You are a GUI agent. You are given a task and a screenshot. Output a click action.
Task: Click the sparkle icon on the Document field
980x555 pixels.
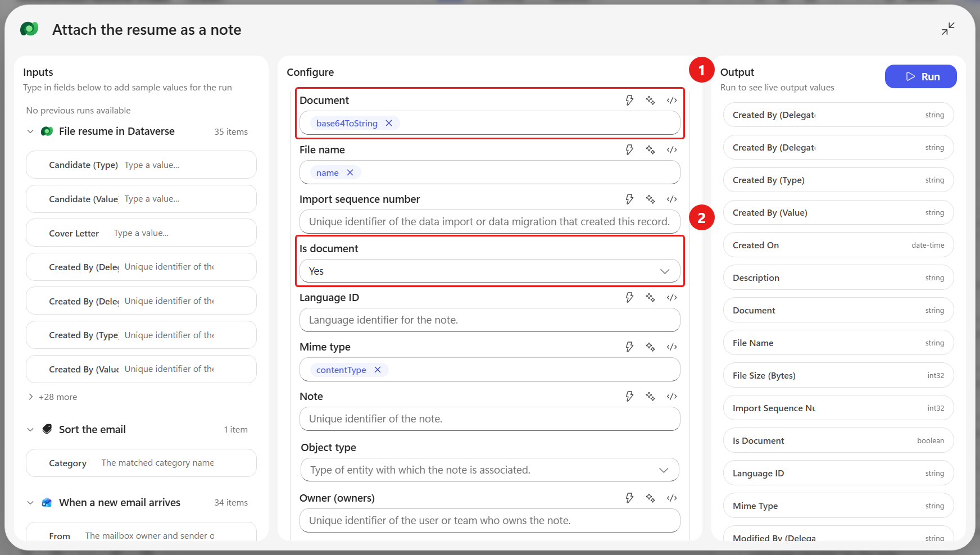tap(651, 101)
